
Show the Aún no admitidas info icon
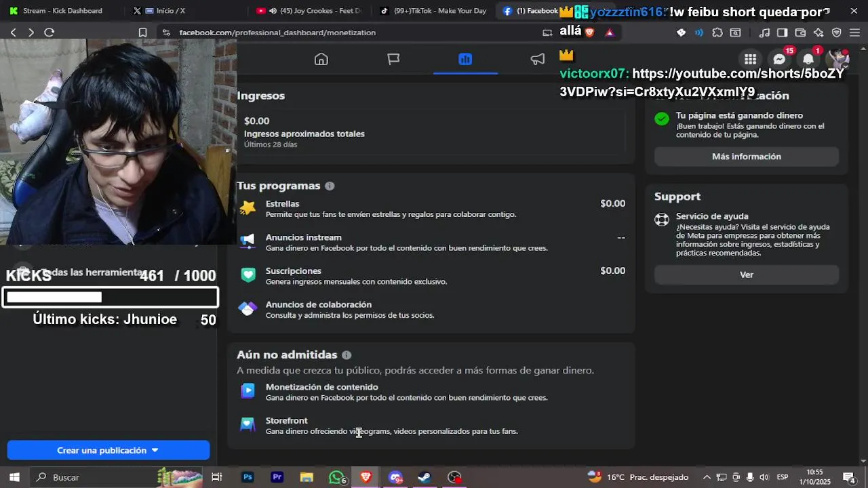click(x=347, y=355)
